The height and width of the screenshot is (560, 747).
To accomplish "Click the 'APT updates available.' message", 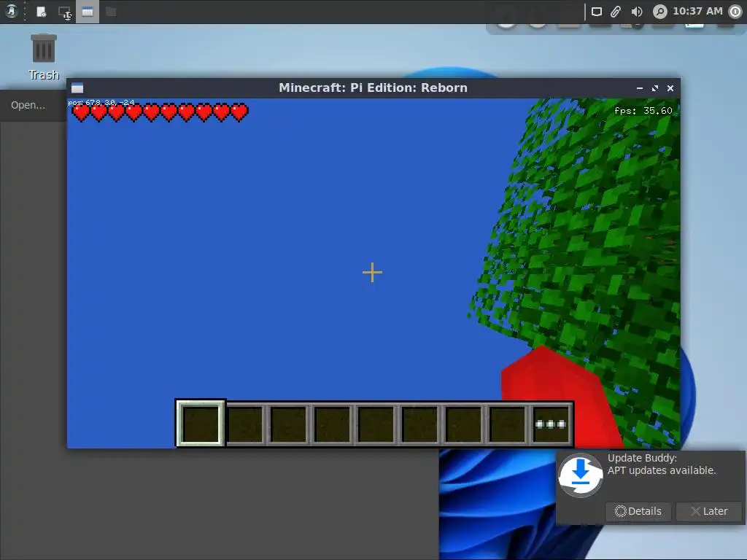I will (662, 470).
